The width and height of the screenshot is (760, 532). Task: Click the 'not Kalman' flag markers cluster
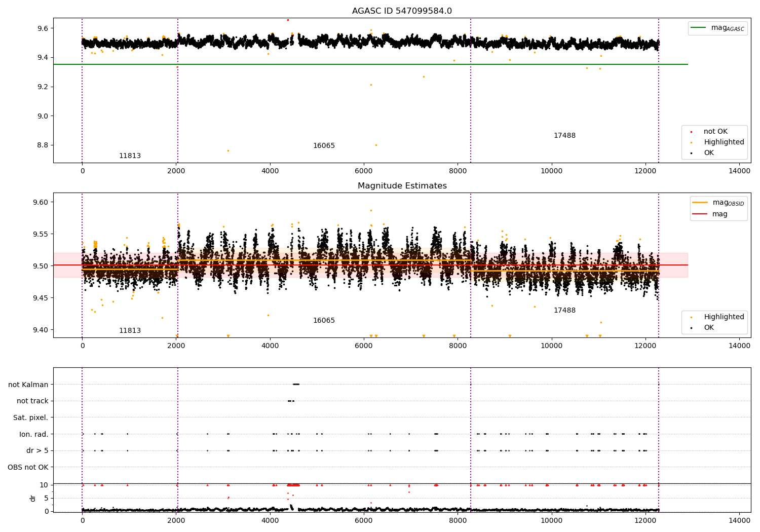tap(296, 384)
